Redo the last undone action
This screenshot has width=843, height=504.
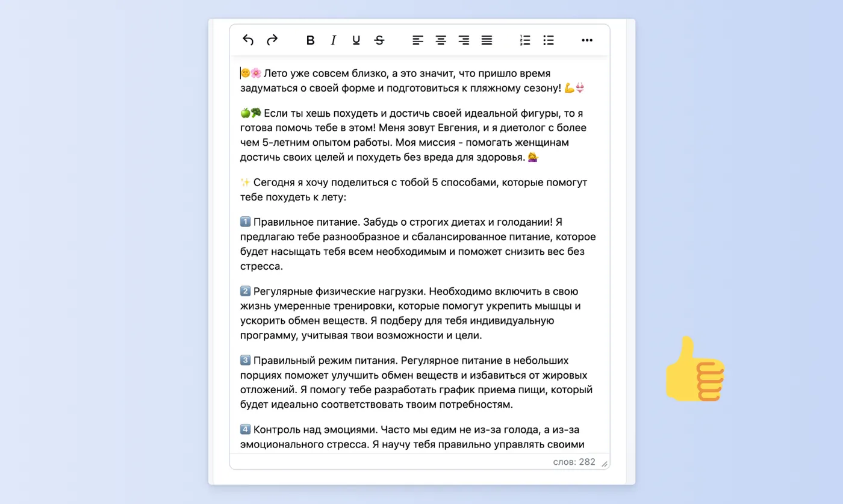pyautogui.click(x=272, y=40)
